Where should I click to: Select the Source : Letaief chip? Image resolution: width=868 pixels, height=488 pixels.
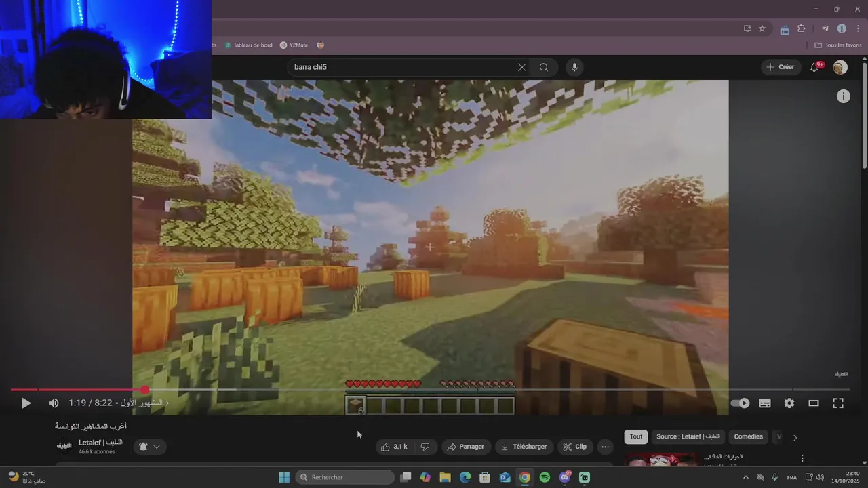tap(688, 437)
